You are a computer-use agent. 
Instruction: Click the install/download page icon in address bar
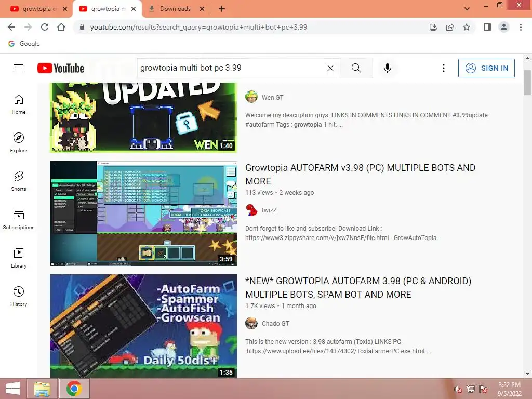click(433, 27)
